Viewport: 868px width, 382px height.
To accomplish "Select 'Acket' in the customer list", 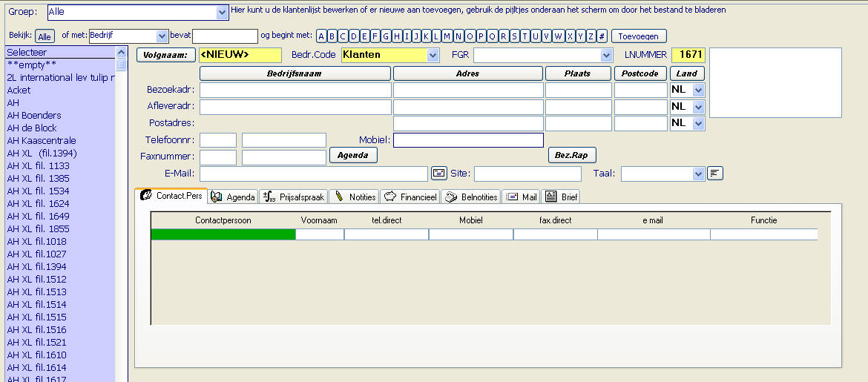I will [x=19, y=90].
